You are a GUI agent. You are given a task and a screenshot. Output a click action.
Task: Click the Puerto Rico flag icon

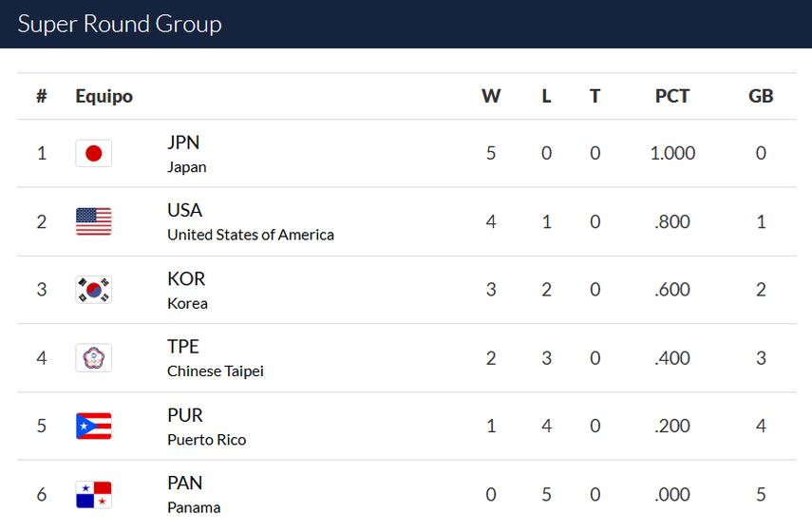pos(93,427)
